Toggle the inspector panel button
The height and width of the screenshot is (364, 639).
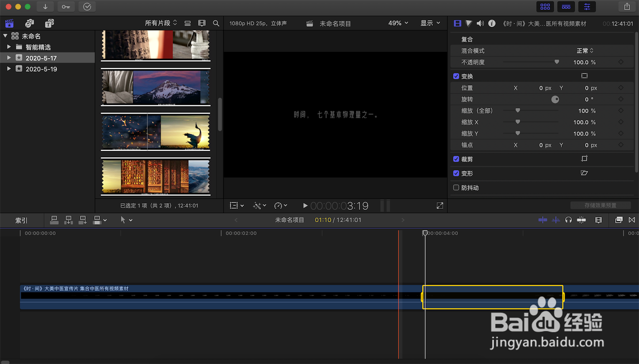587,7
